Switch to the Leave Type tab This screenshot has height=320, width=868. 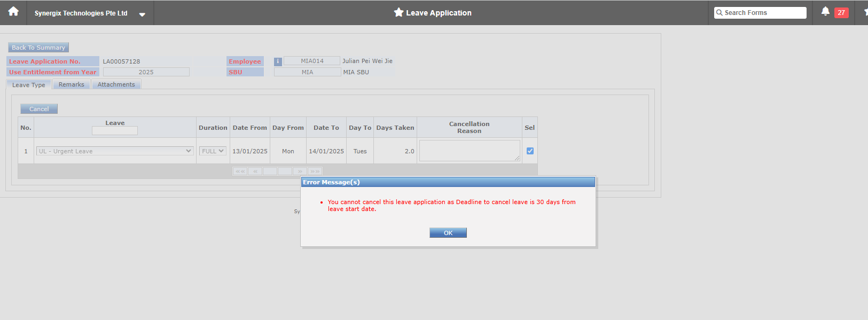pyautogui.click(x=29, y=84)
